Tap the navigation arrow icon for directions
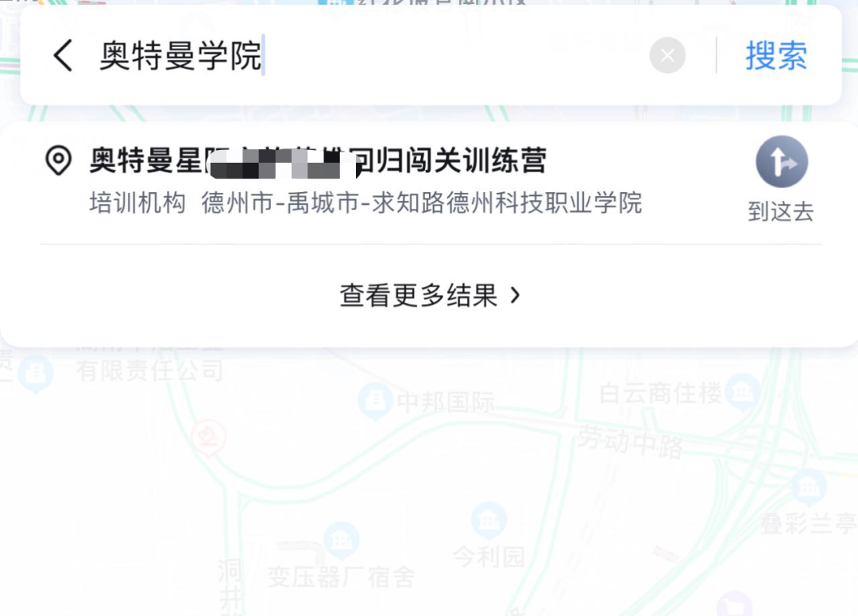Viewport: 858px width, 616px height. 782,162
